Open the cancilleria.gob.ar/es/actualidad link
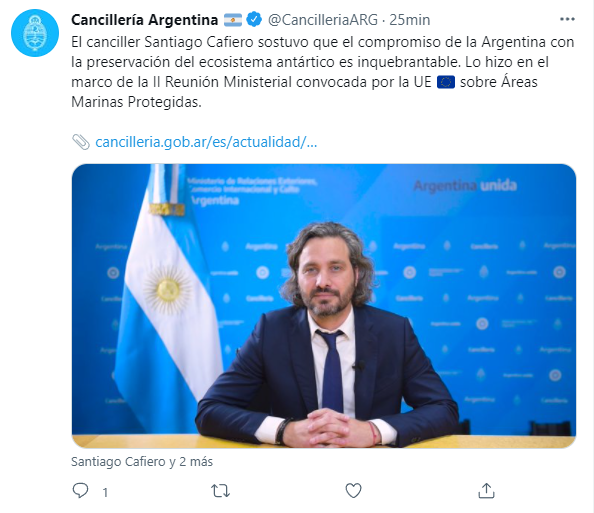The image size is (594, 513). coord(206,142)
